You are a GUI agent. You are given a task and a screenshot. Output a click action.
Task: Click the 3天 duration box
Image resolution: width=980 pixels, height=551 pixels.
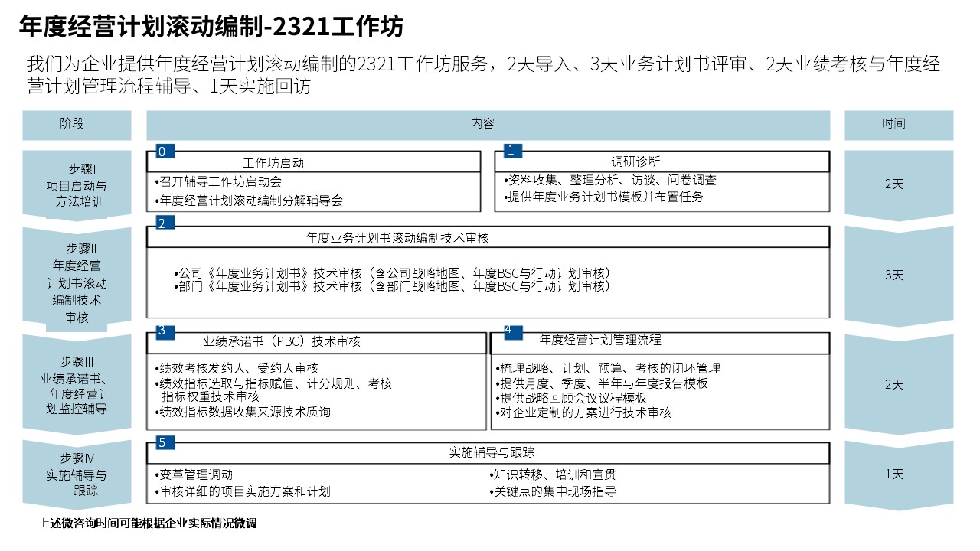[x=899, y=276]
